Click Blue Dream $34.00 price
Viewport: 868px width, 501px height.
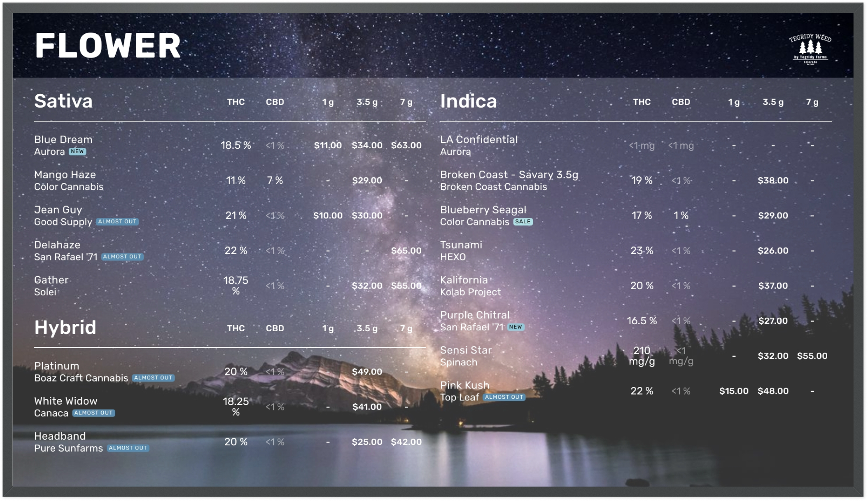(367, 145)
